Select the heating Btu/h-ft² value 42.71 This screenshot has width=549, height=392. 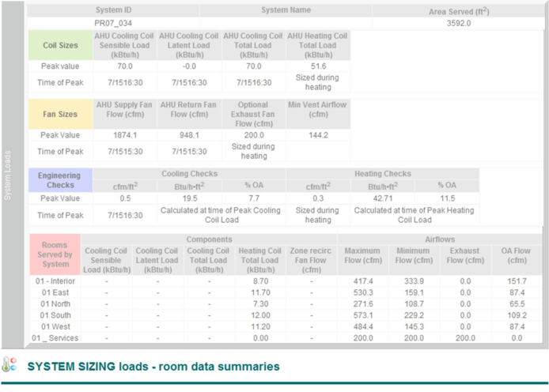pos(383,198)
